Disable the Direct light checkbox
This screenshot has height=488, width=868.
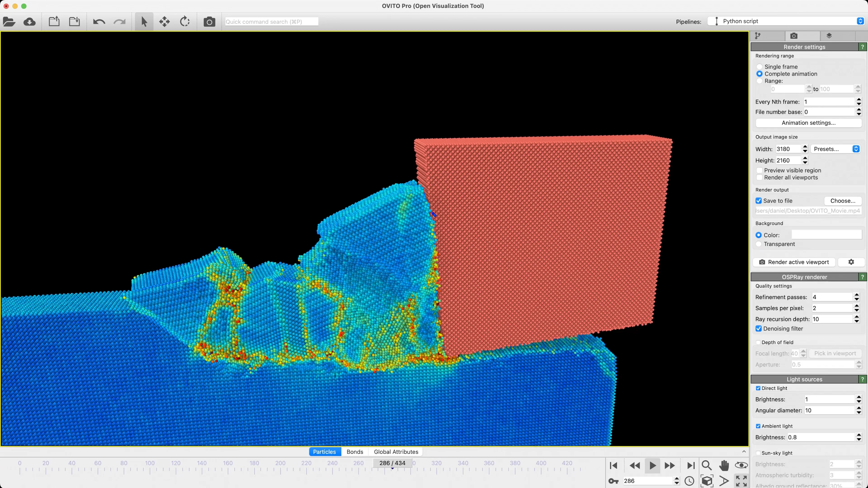coord(758,388)
